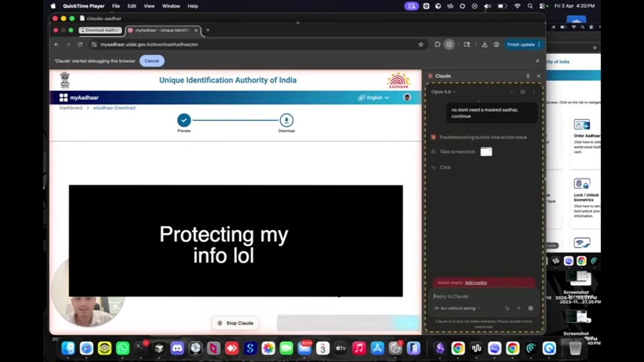Click the Finish update button
The image size is (644, 362).
tap(521, 44)
